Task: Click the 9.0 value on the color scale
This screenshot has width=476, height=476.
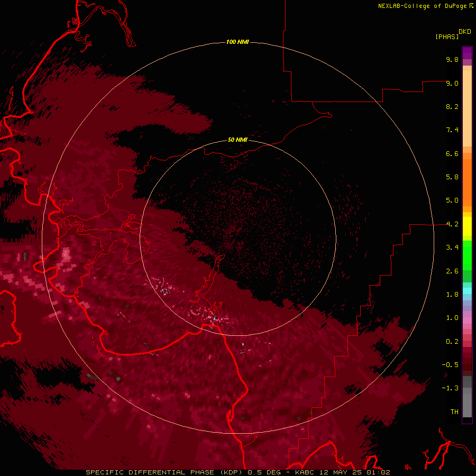Action: pyautogui.click(x=452, y=83)
